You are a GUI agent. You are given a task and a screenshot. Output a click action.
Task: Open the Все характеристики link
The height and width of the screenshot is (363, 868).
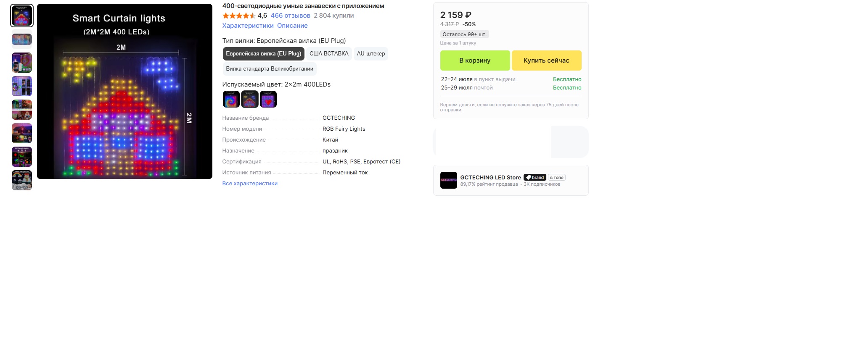pos(250,184)
